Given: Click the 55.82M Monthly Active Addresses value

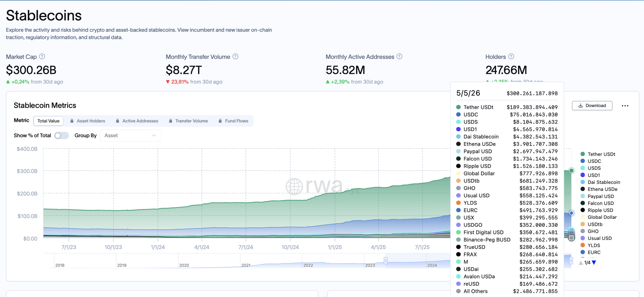Looking at the screenshot, I should pos(345,70).
